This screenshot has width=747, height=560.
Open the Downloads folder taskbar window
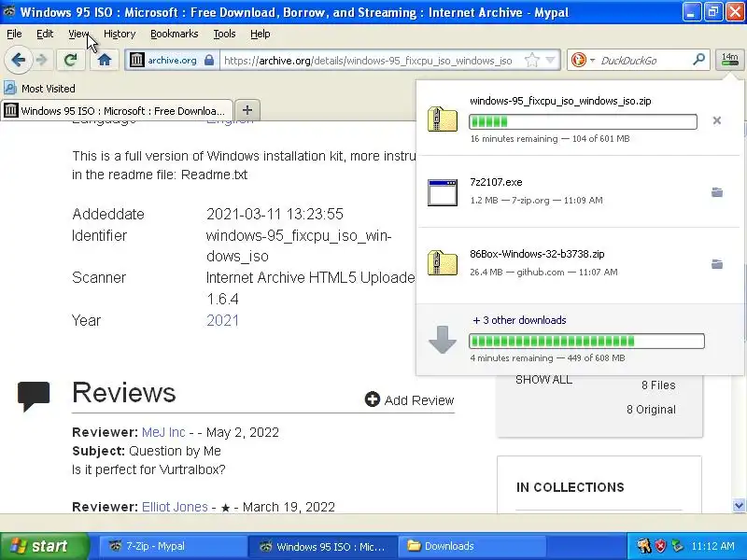(x=472, y=546)
